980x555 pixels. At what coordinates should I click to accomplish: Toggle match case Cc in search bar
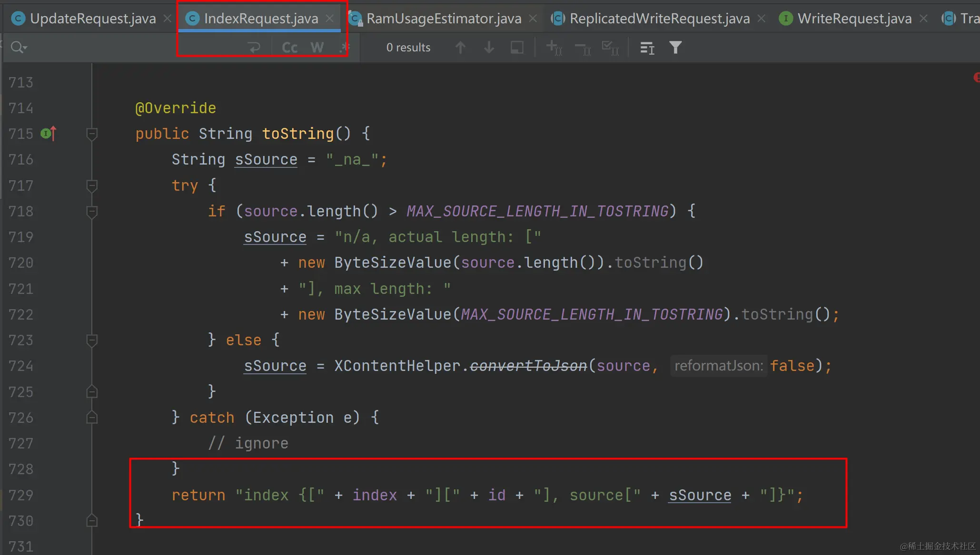click(x=289, y=47)
